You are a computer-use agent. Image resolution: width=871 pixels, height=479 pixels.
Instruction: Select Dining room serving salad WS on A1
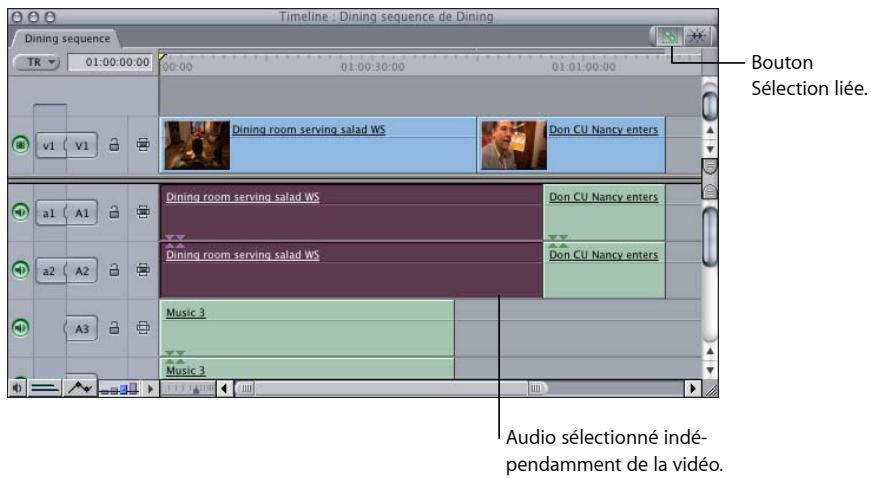(x=351, y=212)
